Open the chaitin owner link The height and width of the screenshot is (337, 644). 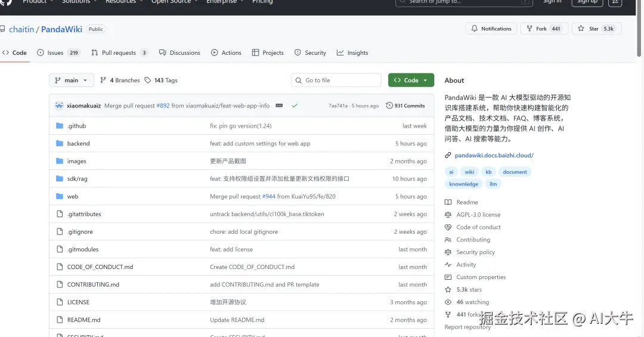point(22,29)
